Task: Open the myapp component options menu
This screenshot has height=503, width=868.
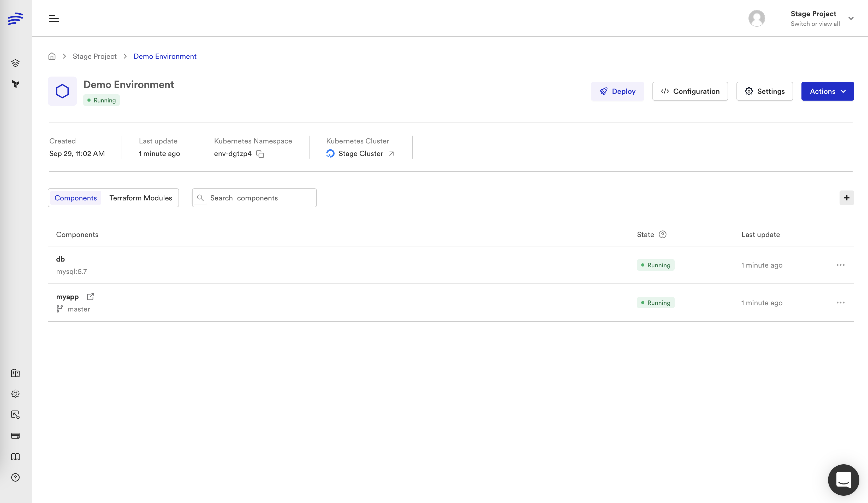Action: coord(840,302)
